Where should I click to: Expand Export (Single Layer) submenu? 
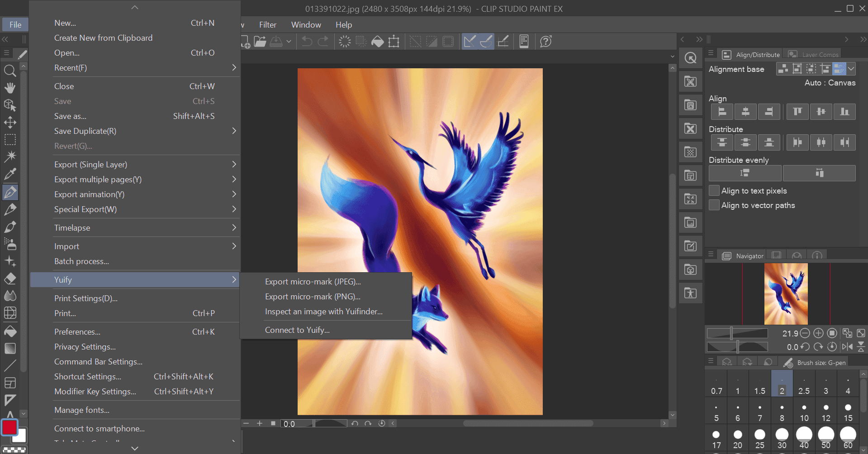point(135,165)
